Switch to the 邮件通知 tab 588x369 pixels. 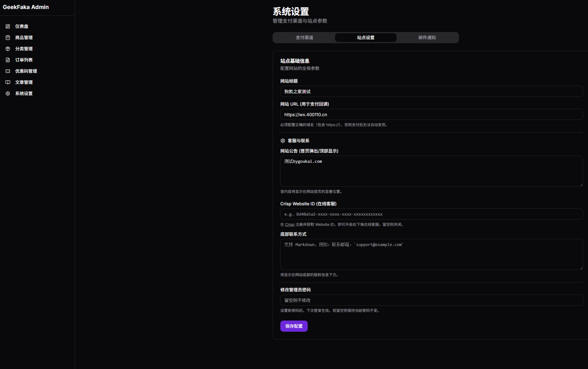[427, 38]
